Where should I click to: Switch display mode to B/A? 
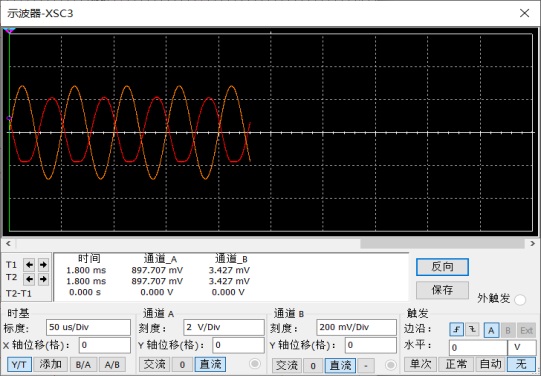point(83,365)
